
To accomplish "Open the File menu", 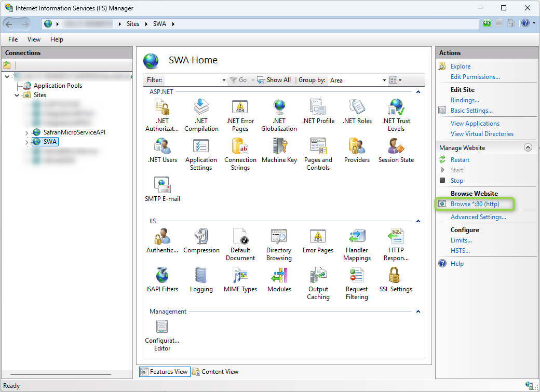I will coord(13,39).
